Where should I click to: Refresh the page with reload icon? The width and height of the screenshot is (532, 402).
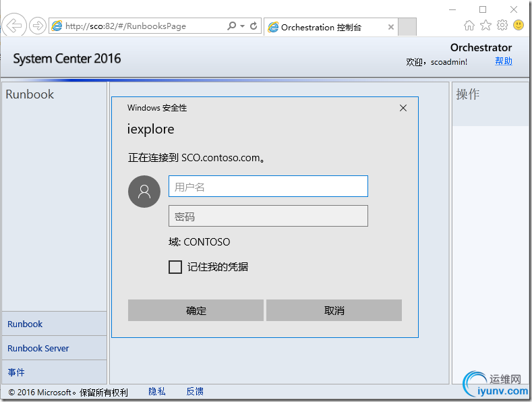pyautogui.click(x=254, y=26)
